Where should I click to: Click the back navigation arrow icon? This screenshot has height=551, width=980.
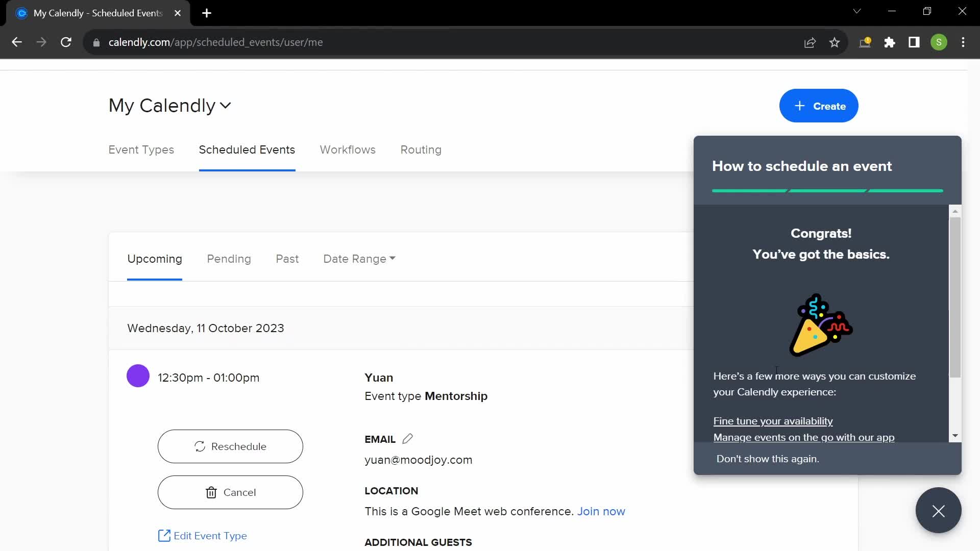tap(17, 42)
